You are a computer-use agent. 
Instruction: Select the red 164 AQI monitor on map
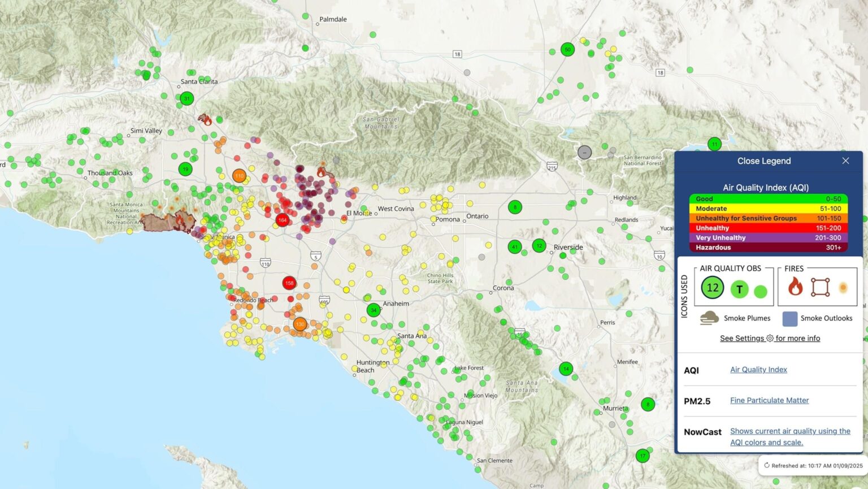pos(283,220)
